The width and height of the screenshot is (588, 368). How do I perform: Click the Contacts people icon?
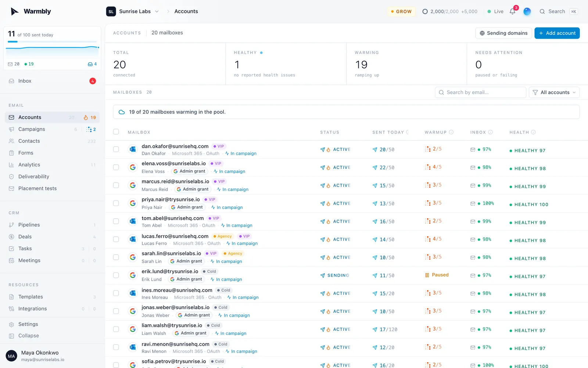[11, 141]
